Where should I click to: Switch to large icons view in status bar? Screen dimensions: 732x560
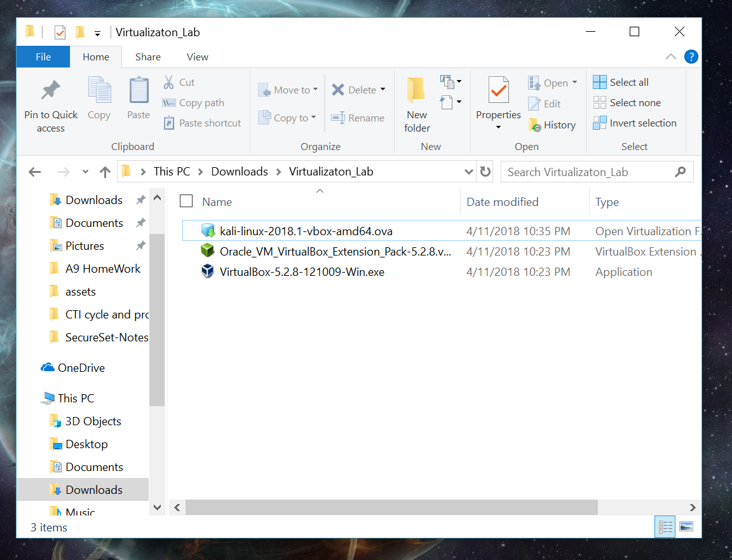pos(686,526)
